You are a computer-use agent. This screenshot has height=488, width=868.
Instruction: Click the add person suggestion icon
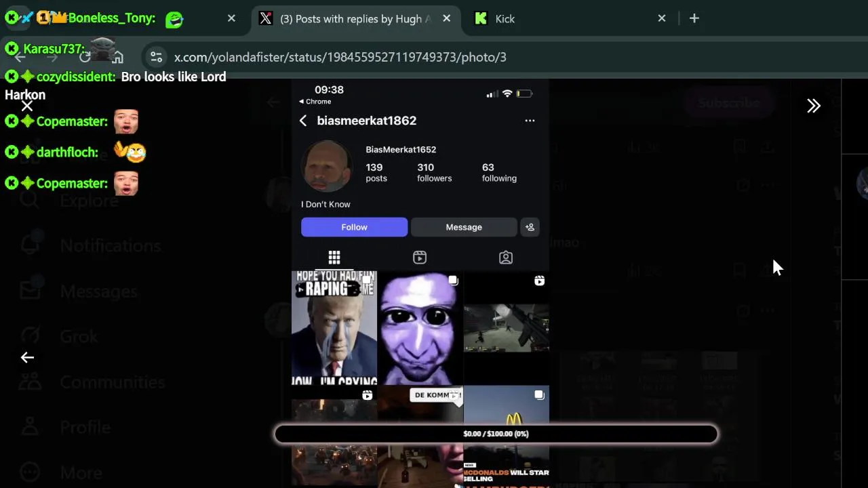click(530, 227)
